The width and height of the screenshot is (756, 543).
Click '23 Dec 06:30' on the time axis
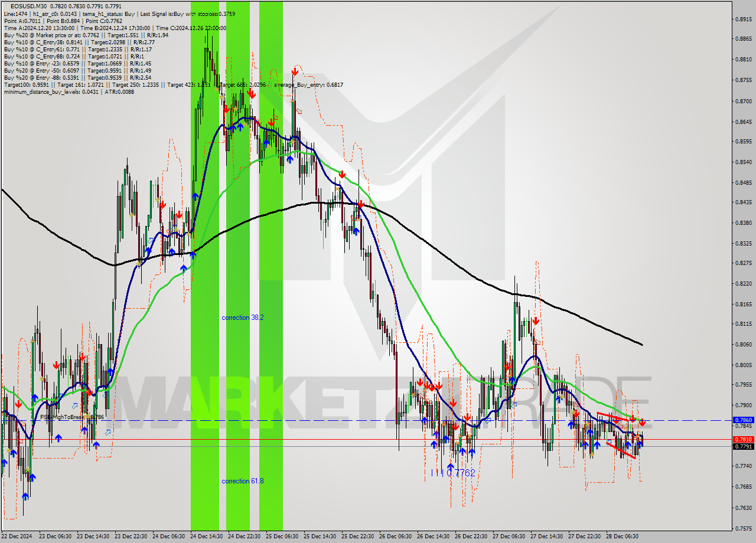(x=55, y=537)
